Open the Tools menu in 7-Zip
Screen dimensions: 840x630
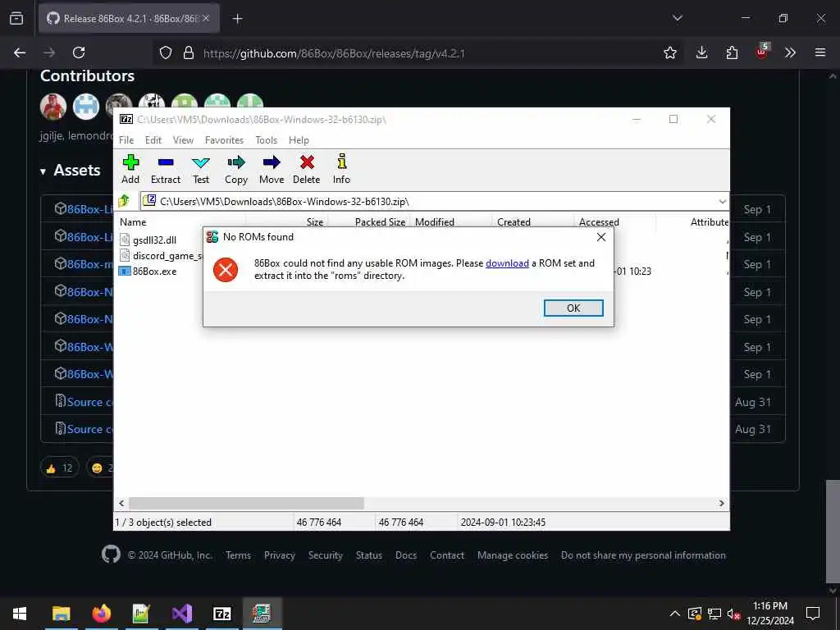[267, 139]
